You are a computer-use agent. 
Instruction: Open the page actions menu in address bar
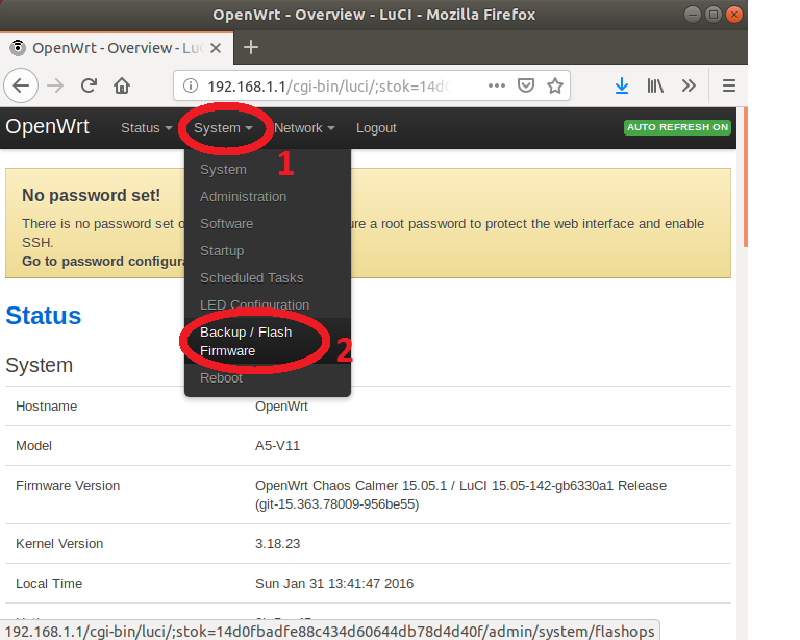[x=496, y=86]
